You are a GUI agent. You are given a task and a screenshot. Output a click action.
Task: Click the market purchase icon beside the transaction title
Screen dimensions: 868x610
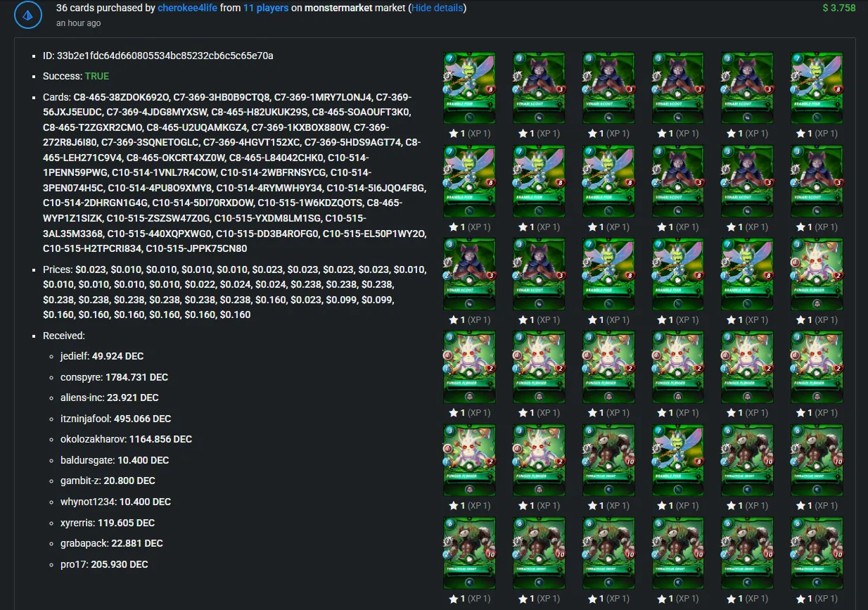[28, 15]
